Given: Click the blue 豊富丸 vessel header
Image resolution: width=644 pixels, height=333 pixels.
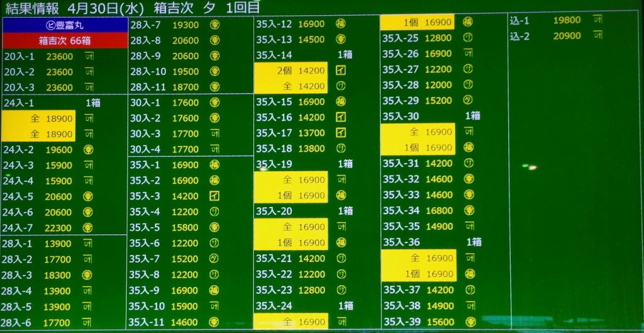Looking at the screenshot, I should [64, 26].
